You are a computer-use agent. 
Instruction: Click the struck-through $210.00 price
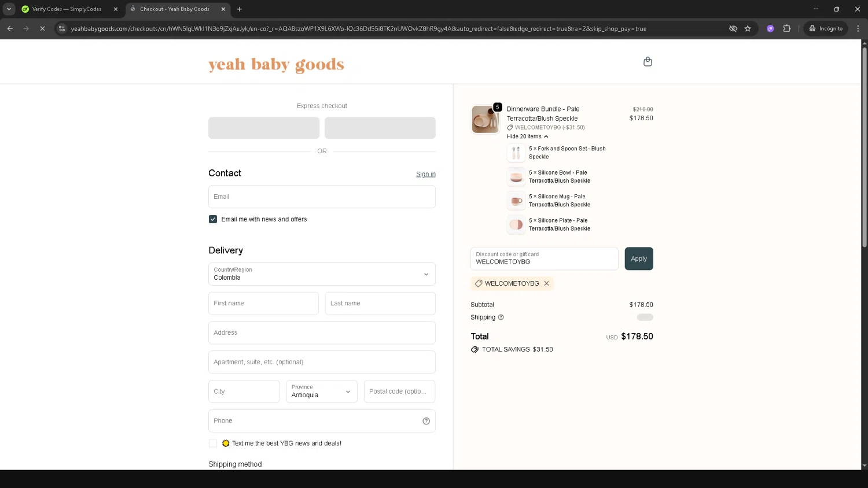click(643, 109)
